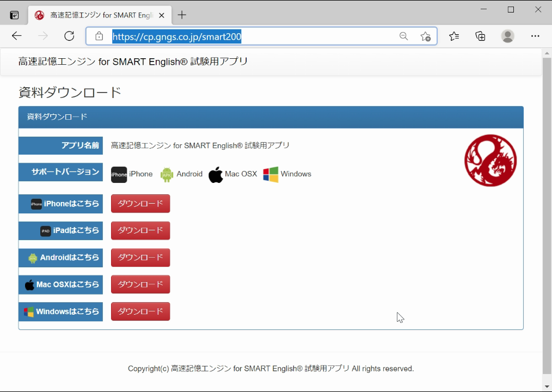This screenshot has height=392, width=552.
Task: Click the grayed forward arrow
Action: 43,36
